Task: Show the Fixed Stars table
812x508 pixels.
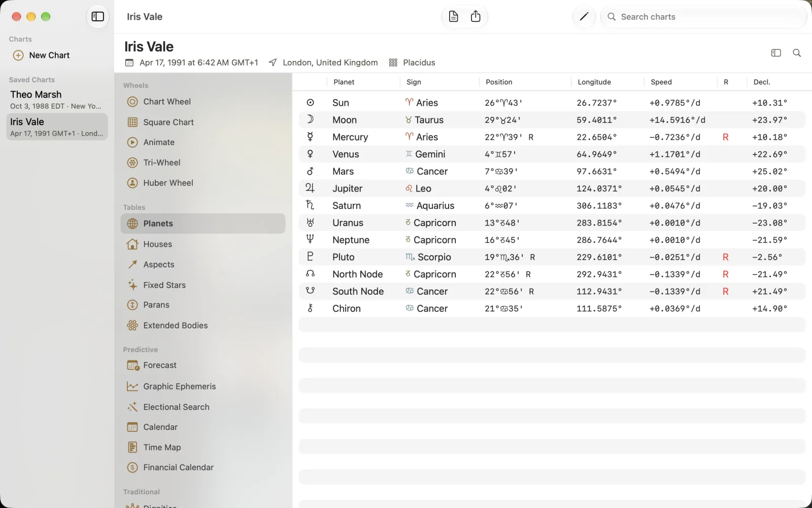Action: [x=203, y=285]
